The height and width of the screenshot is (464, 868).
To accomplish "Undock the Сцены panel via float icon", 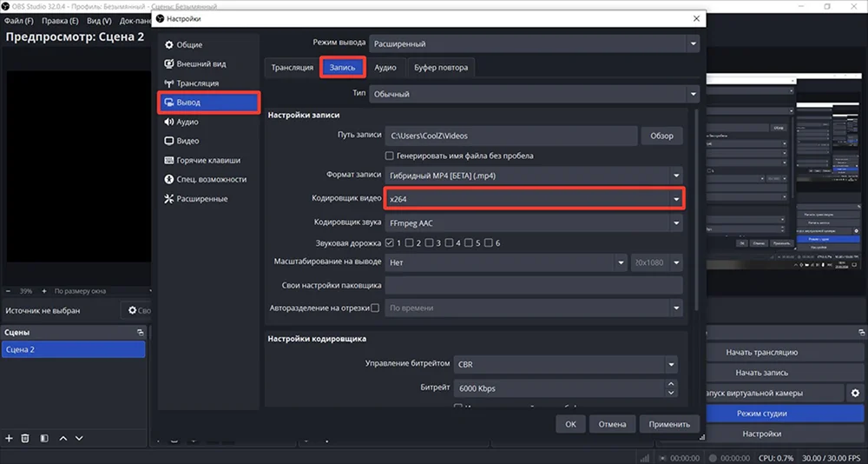I will tap(140, 333).
